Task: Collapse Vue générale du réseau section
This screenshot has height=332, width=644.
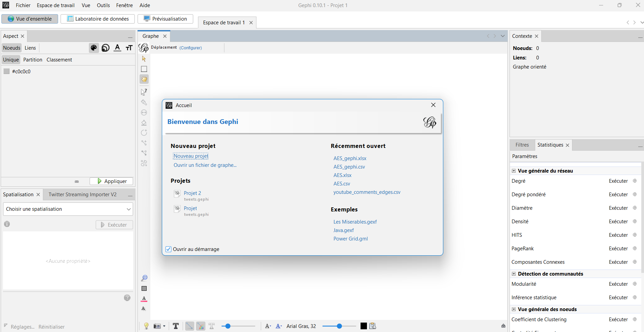Action: coord(514,171)
